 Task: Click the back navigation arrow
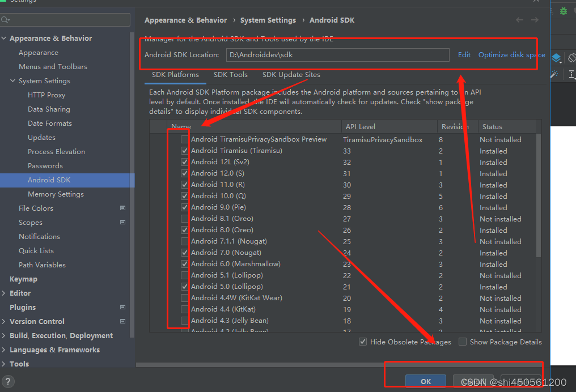(x=519, y=19)
